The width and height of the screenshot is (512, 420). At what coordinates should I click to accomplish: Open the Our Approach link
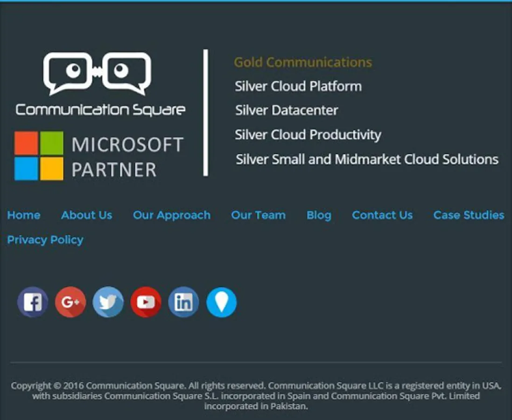coord(172,215)
